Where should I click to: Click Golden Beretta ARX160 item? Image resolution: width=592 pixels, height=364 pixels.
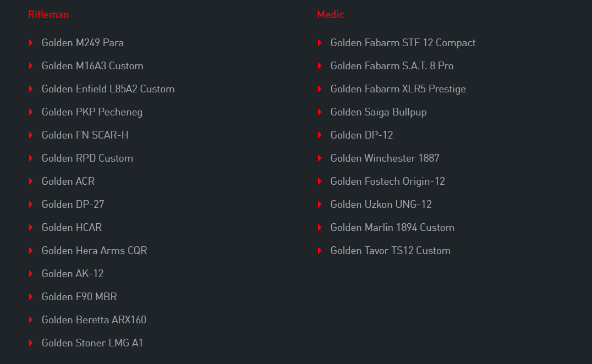(x=94, y=320)
